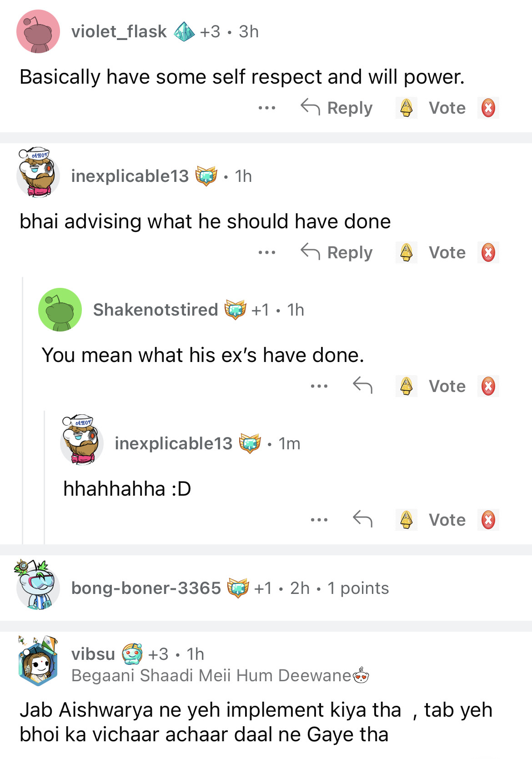Upvote the "bhai advising" comment
532x759 pixels.
point(406,253)
